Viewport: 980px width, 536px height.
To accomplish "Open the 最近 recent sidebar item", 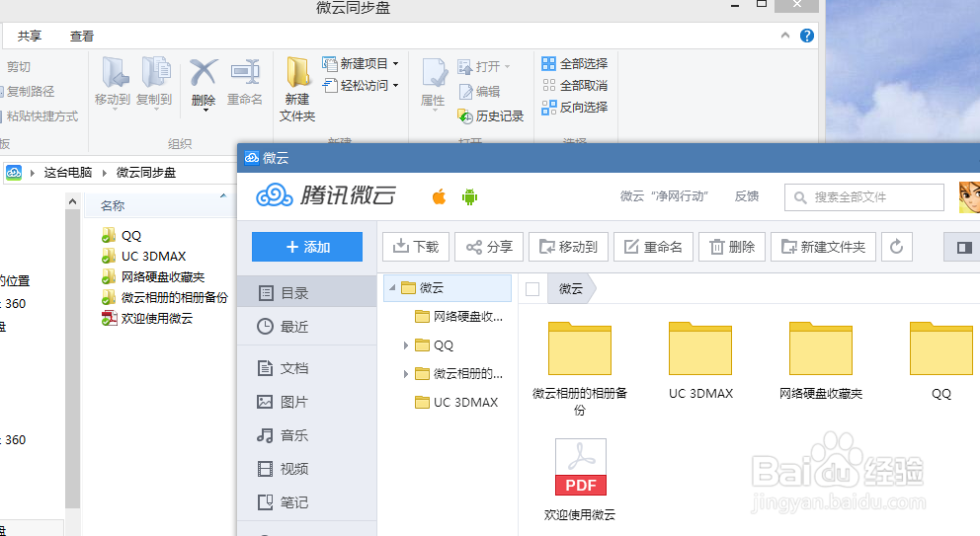I will pos(307,327).
